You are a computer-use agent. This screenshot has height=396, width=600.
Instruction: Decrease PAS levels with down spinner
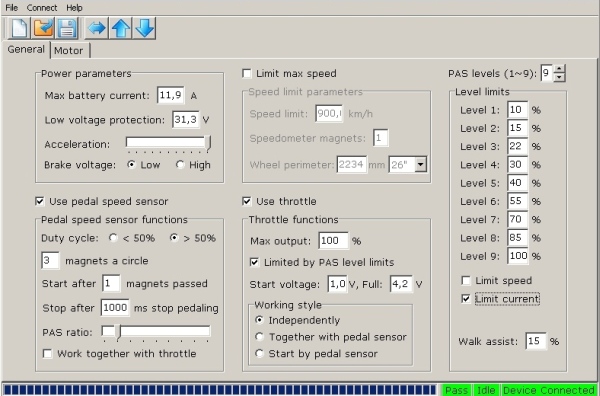[x=559, y=77]
